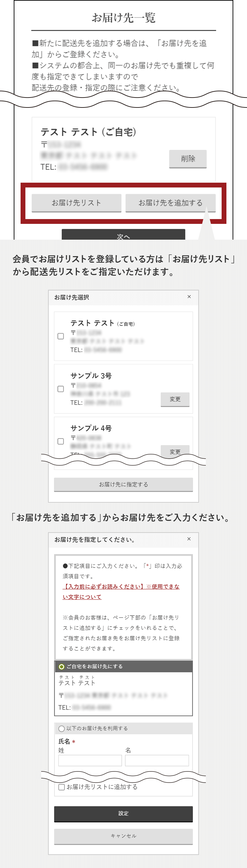
Task: Click the お届け先を追加する button
Action: pos(170,203)
